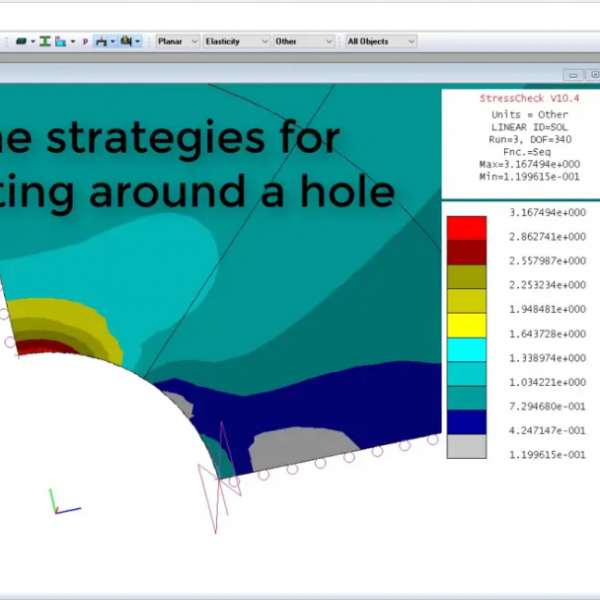The height and width of the screenshot is (600, 600).
Task: Click the LINEAR ID=SOL info line
Action: click(x=530, y=127)
